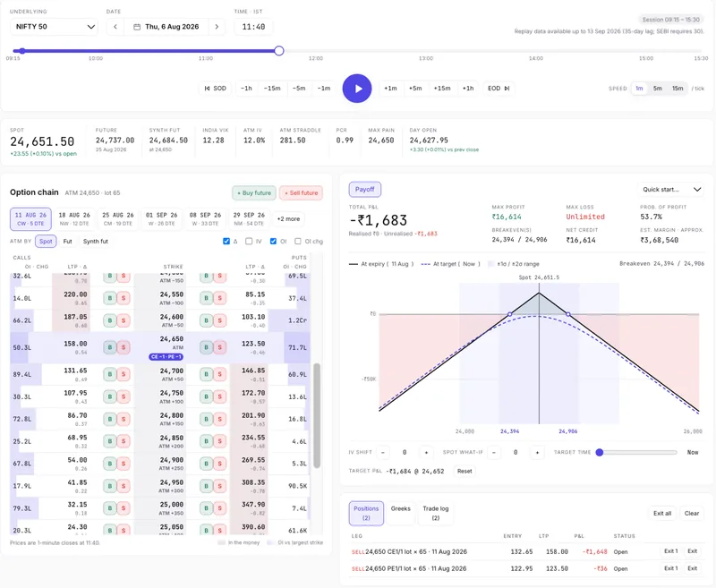Click the + Sell future button
This screenshot has width=716, height=588.
click(302, 192)
